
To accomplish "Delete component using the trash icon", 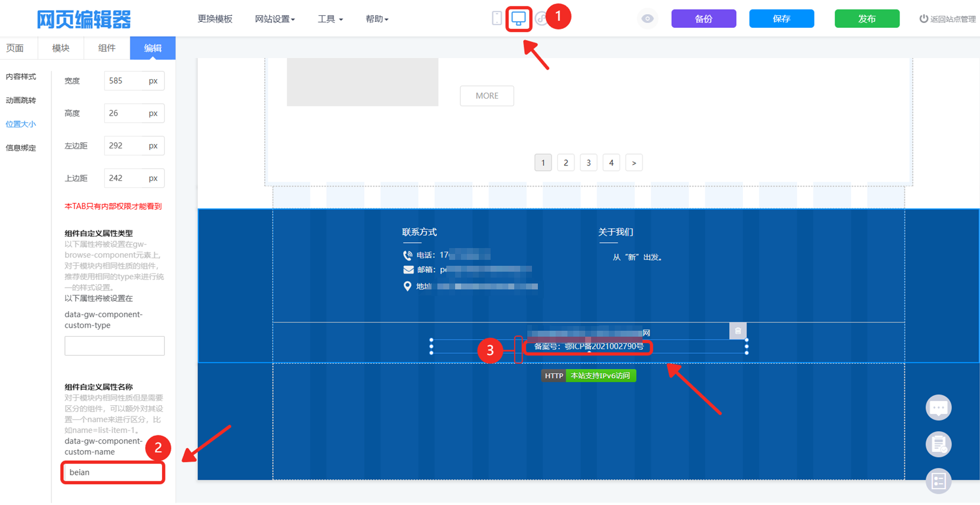I will click(738, 331).
